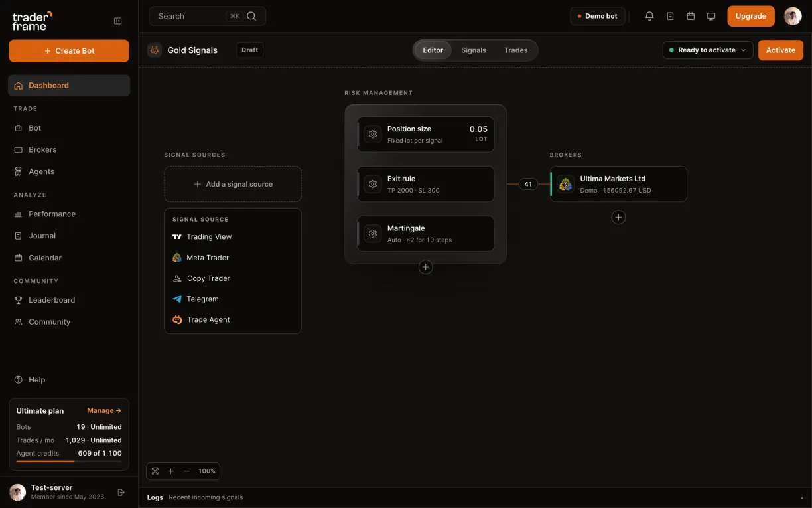Click the monitor icon in top bar

click(711, 16)
